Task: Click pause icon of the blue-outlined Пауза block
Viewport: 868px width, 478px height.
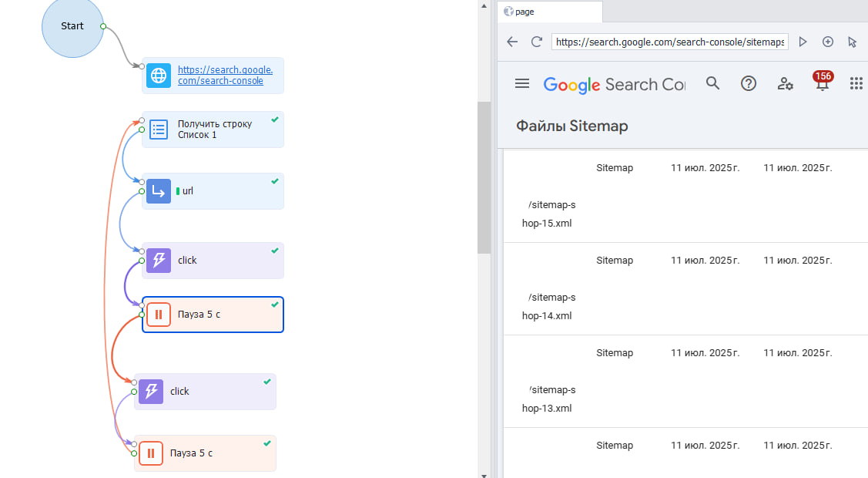Action: tap(159, 315)
